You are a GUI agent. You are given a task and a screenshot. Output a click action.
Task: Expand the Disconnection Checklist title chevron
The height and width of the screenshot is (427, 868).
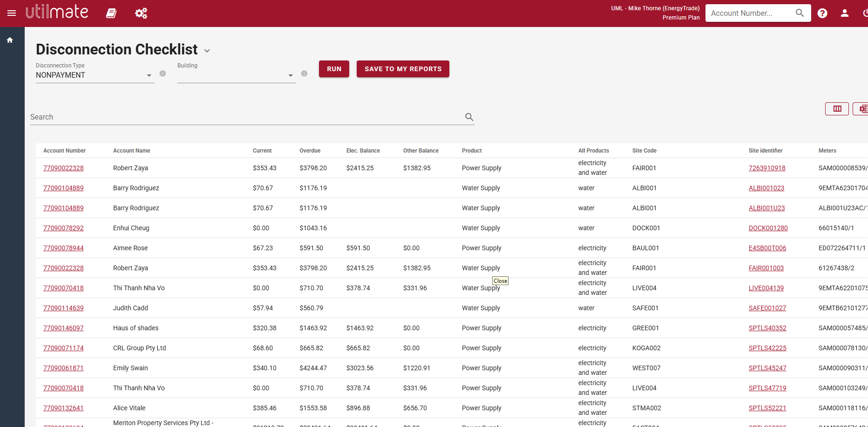point(207,51)
